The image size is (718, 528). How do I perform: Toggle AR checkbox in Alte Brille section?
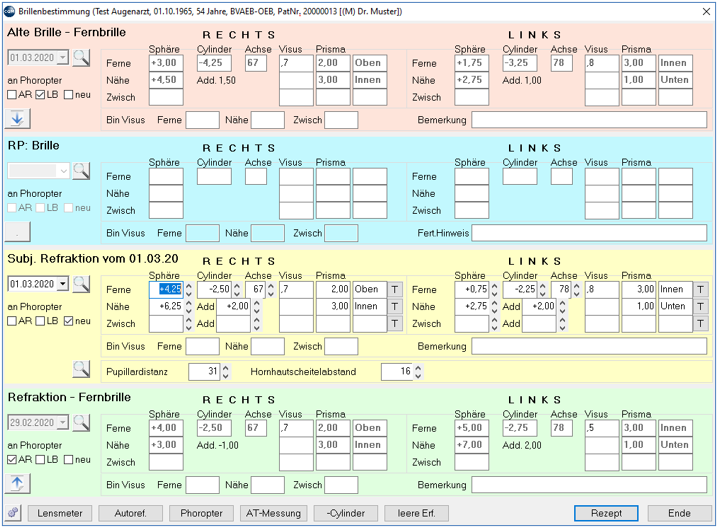(x=12, y=95)
